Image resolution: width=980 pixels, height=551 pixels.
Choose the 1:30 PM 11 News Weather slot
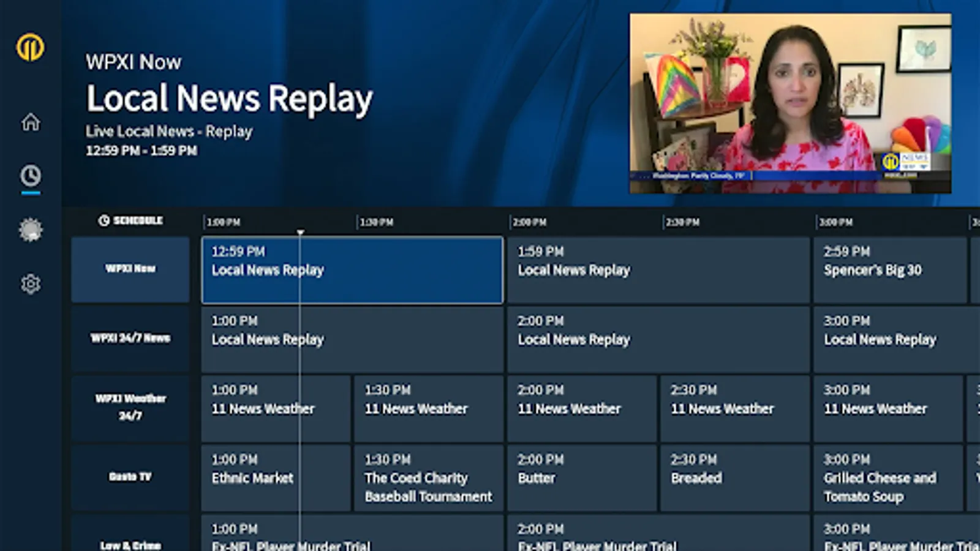pos(429,408)
